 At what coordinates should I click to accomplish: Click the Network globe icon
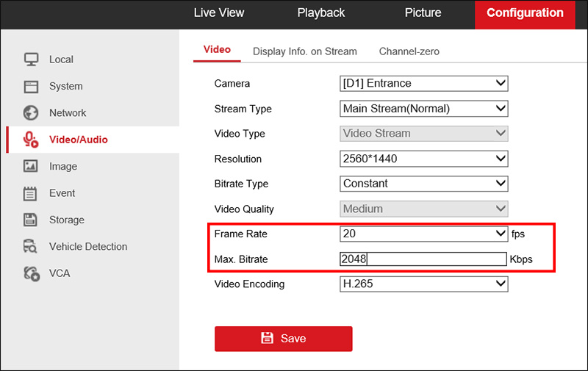pos(31,113)
